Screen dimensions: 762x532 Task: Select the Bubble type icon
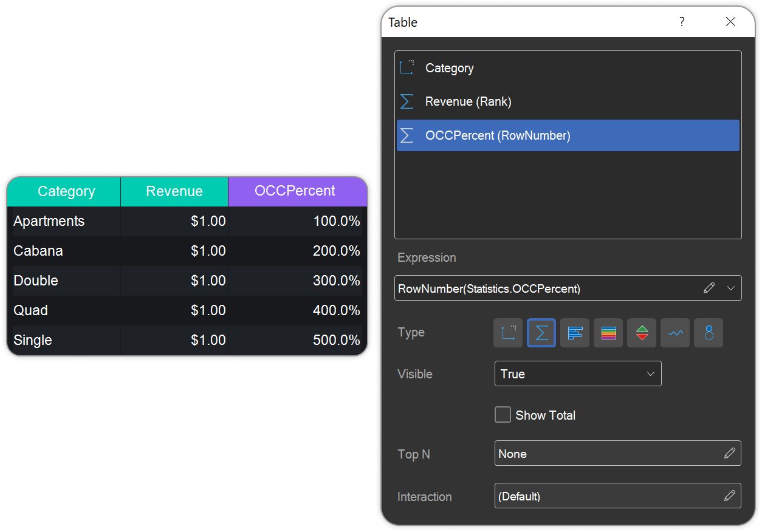click(709, 333)
